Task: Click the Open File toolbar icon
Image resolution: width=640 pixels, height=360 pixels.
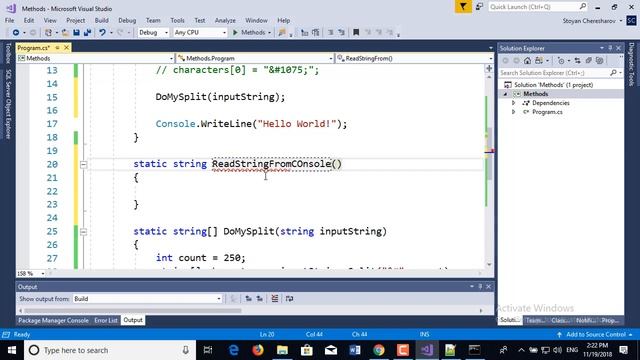Action: tap(65, 32)
